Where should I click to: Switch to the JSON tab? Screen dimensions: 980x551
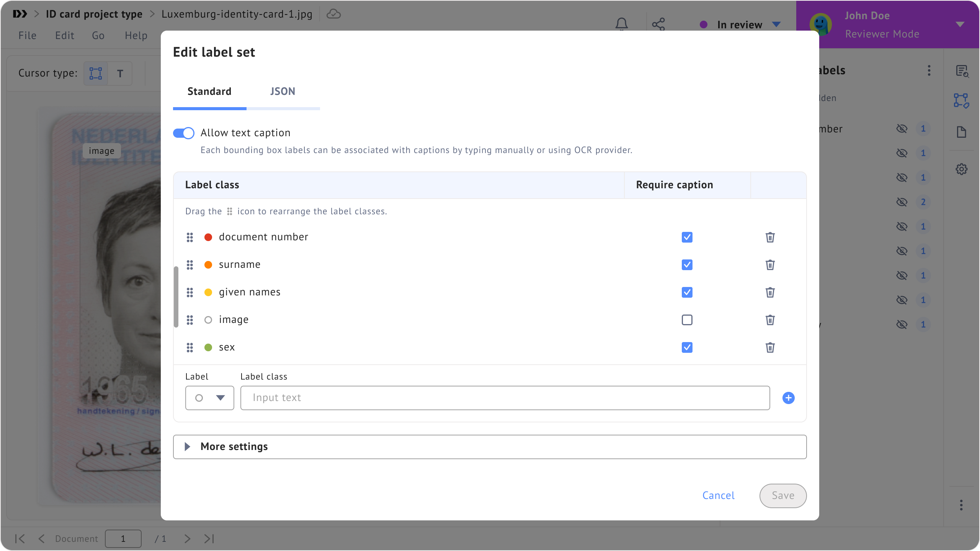point(283,91)
